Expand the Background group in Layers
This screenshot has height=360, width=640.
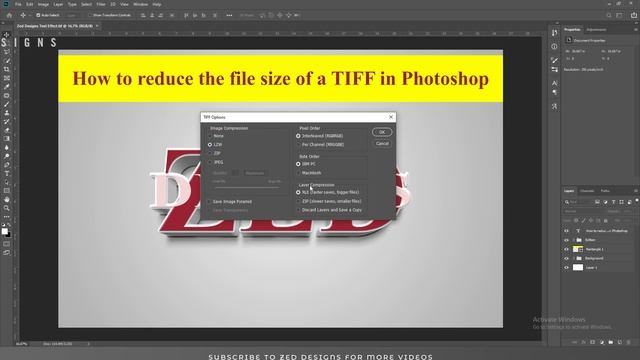click(x=573, y=258)
